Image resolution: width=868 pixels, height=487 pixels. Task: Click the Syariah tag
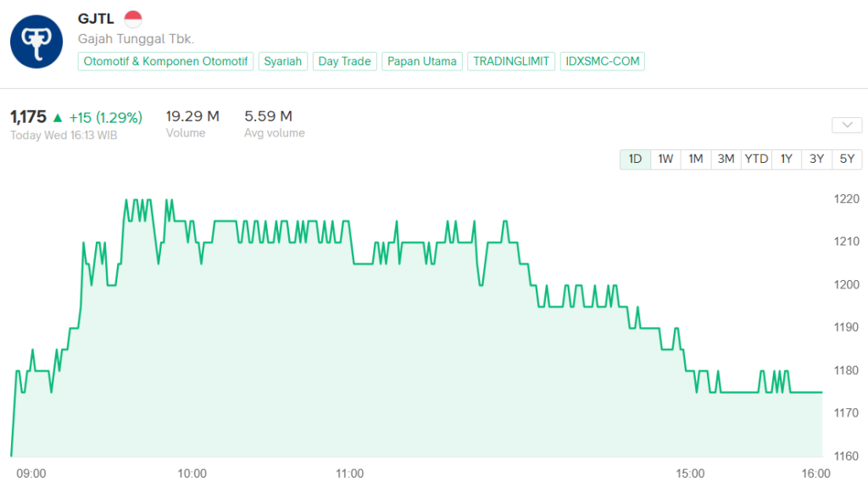click(283, 61)
